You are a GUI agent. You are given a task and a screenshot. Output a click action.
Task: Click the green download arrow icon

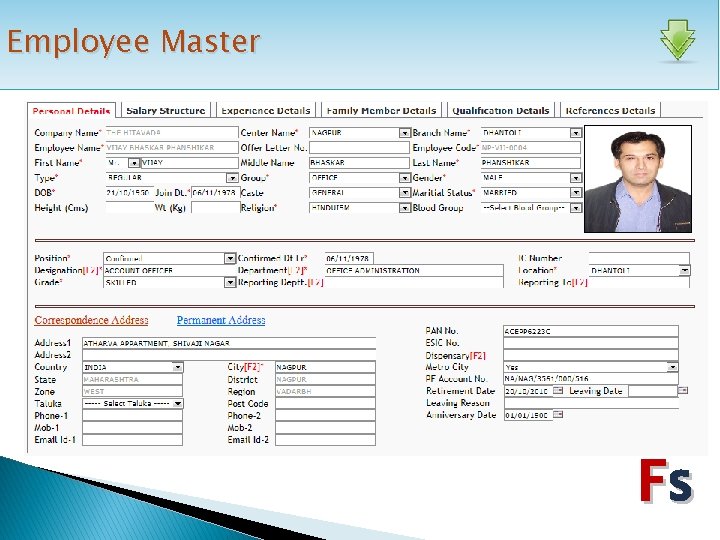[x=678, y=40]
